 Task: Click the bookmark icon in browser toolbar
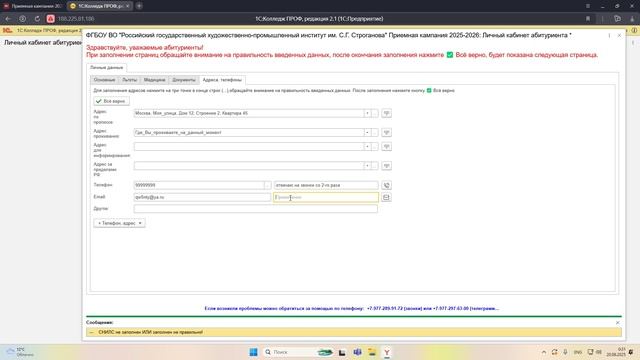pos(588,19)
